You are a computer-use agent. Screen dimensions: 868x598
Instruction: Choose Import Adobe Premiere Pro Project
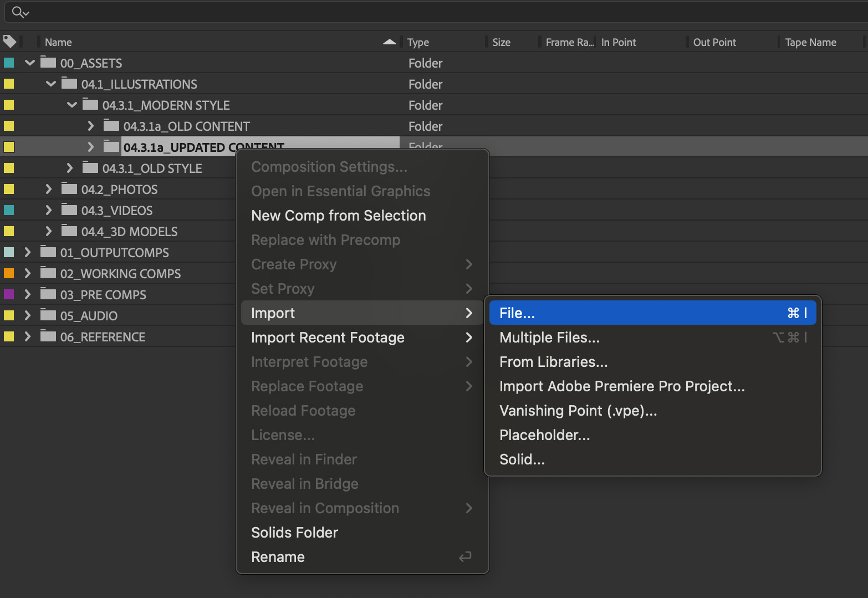point(622,386)
